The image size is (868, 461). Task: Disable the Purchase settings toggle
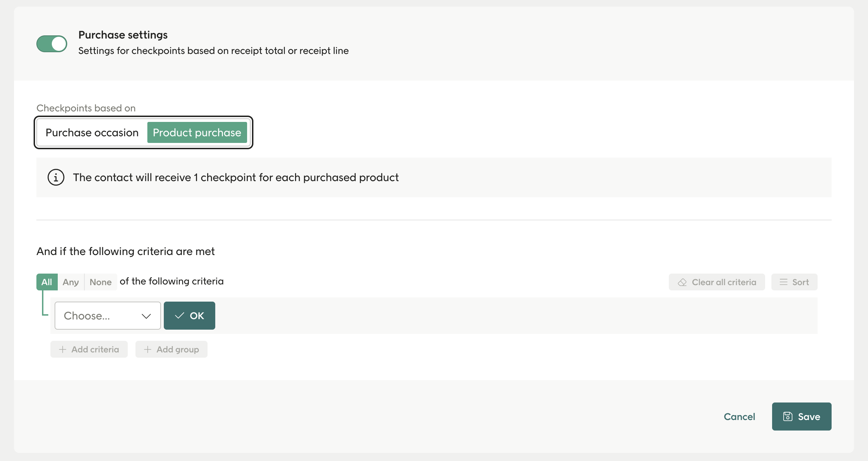[x=52, y=43]
